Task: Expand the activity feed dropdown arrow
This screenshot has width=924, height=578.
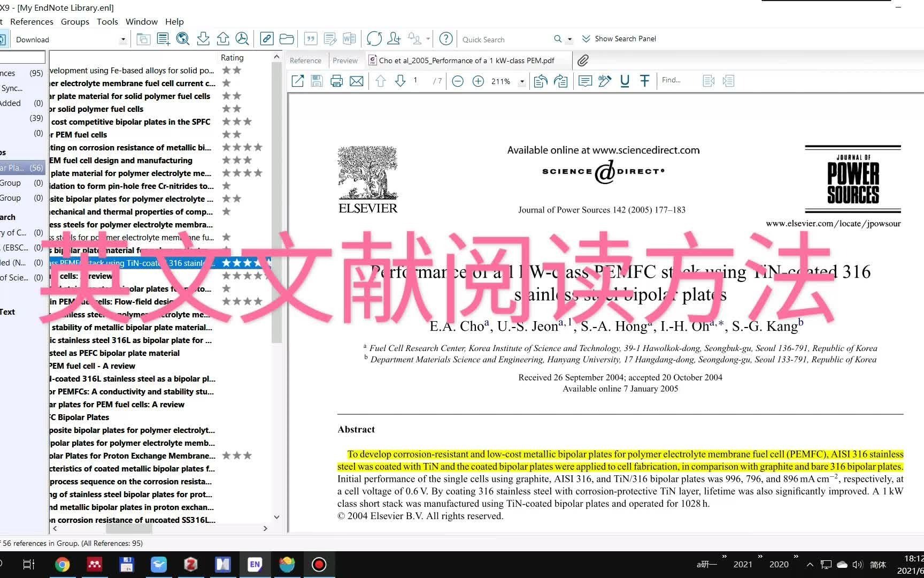Action: point(428,39)
